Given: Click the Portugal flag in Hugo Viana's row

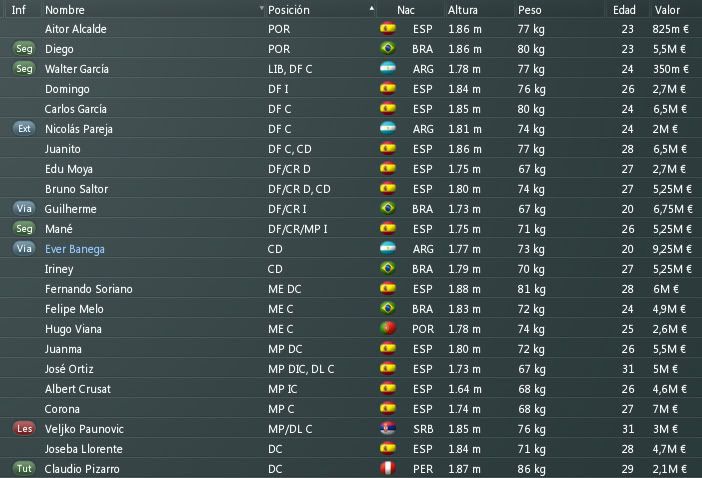Looking at the screenshot, I should click(x=388, y=328).
